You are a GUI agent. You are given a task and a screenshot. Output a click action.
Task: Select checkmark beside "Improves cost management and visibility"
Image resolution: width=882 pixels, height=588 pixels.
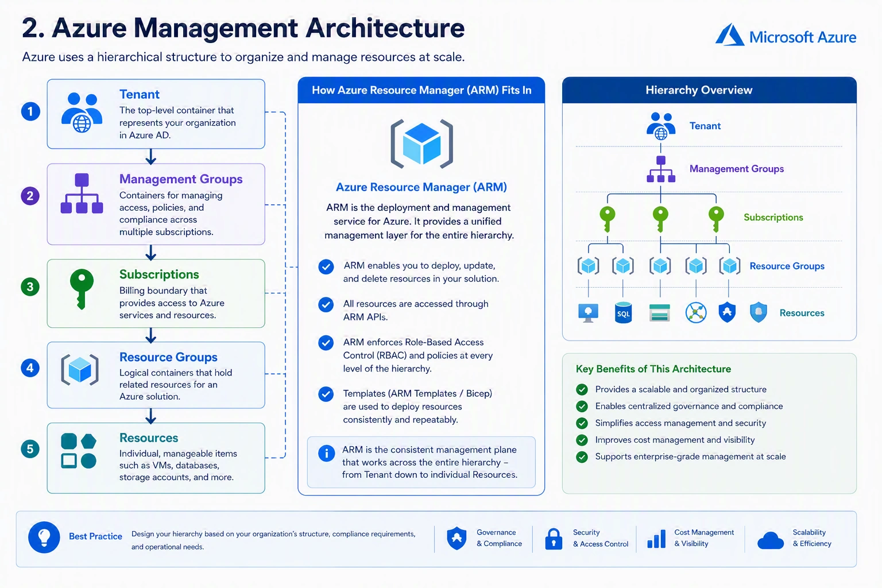pos(582,440)
